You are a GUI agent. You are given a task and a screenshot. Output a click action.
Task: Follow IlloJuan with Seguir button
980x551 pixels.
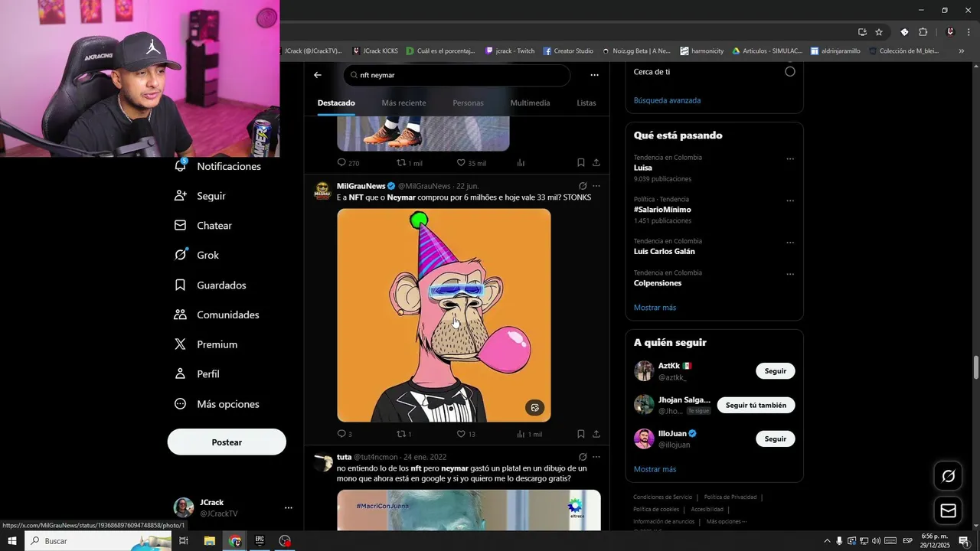coord(775,439)
